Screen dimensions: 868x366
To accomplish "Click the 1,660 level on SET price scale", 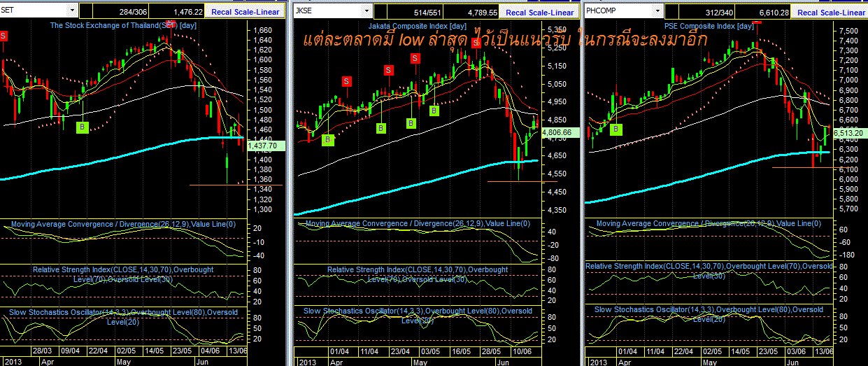I will (264, 30).
